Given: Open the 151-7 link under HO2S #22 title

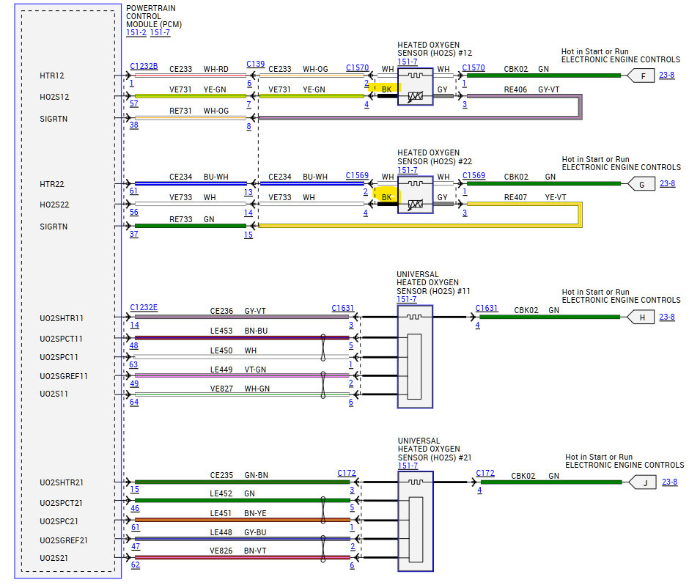Looking at the screenshot, I should (x=407, y=170).
